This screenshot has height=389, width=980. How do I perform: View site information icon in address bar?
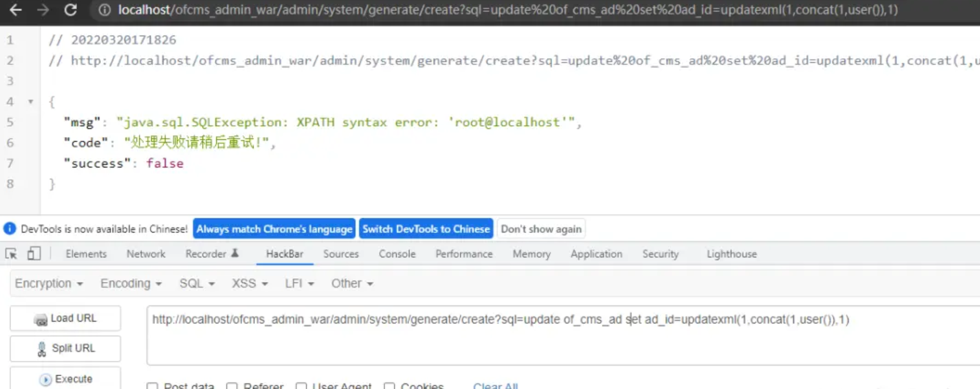105,10
